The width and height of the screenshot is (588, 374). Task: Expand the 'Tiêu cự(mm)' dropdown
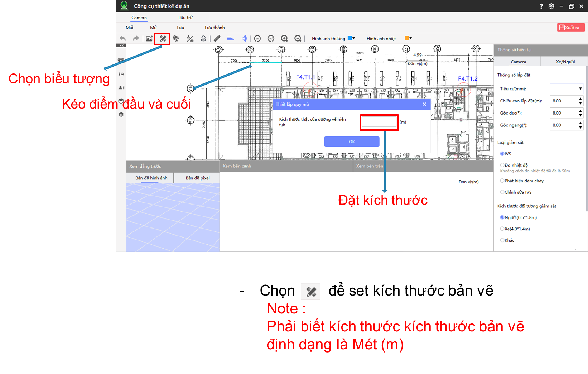(580, 89)
